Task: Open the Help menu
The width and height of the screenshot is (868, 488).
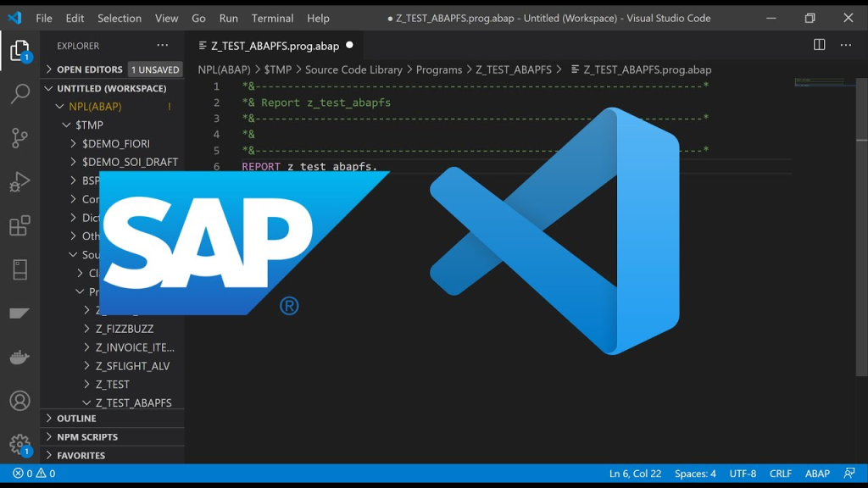Action: [318, 19]
